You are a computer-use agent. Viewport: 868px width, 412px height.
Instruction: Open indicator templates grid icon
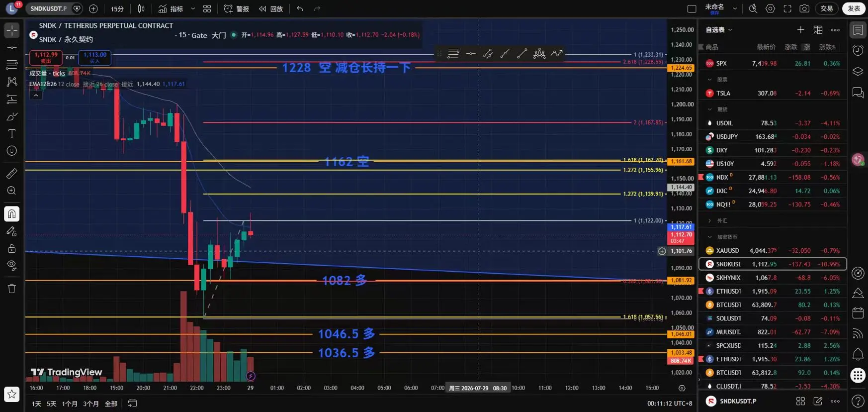point(207,8)
